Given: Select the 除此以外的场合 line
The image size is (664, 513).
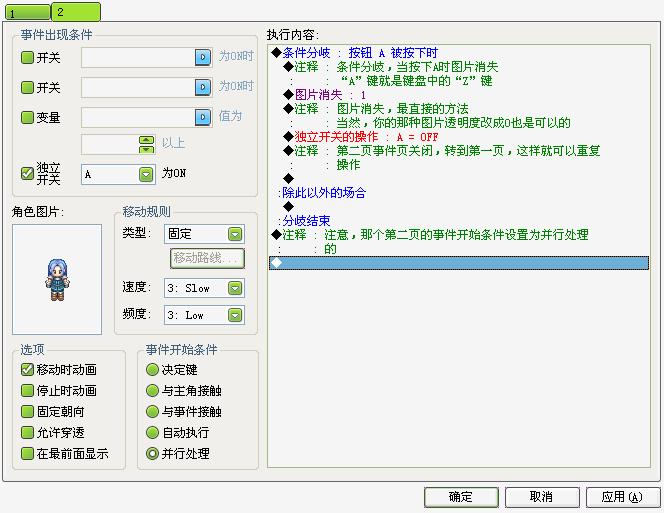Looking at the screenshot, I should point(324,193).
